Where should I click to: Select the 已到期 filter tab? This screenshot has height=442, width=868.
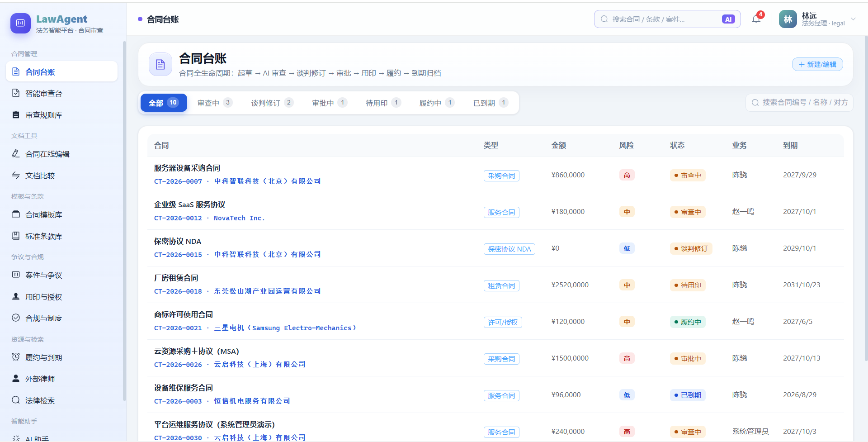pos(491,103)
